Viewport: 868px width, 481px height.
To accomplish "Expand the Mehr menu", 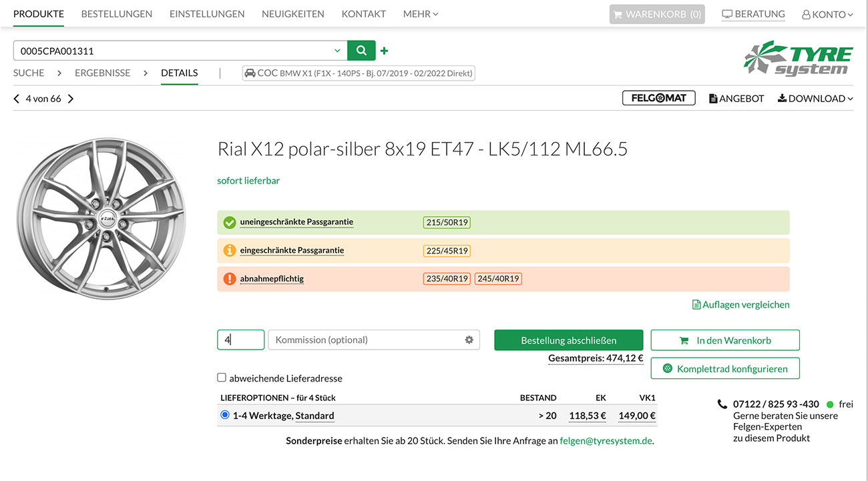I will pyautogui.click(x=421, y=14).
